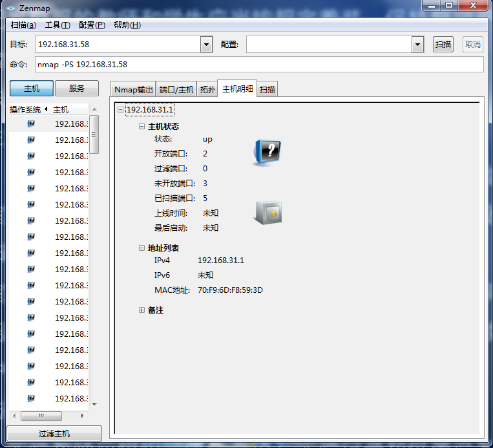
Task: Click the OS icon of the topmost host row
Action: pos(31,123)
